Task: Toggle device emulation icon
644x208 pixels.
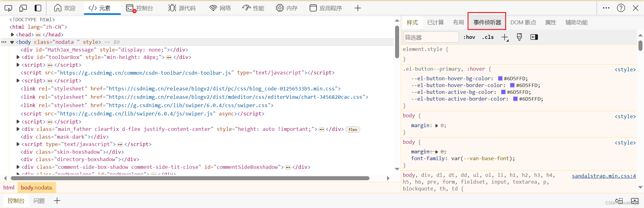Action: [23, 8]
